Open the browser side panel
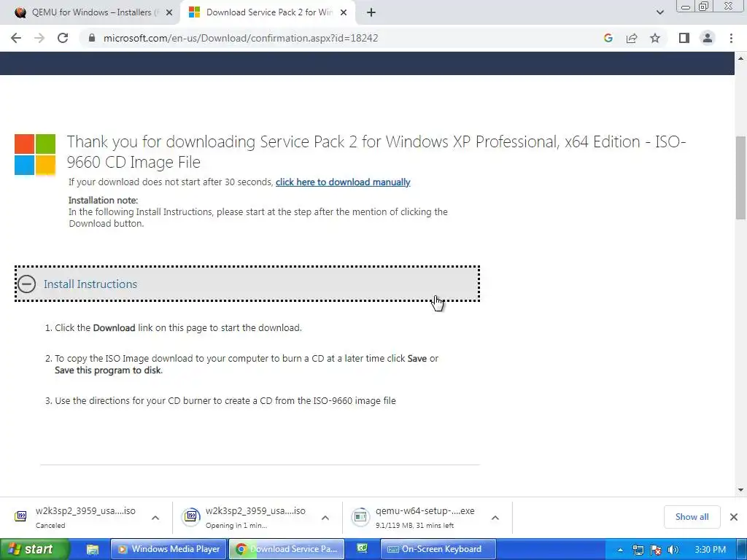This screenshot has height=560, width=747. pos(684,38)
